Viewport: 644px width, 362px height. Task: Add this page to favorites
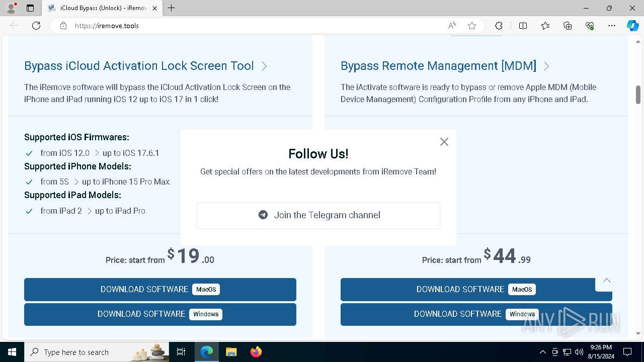coord(472,26)
